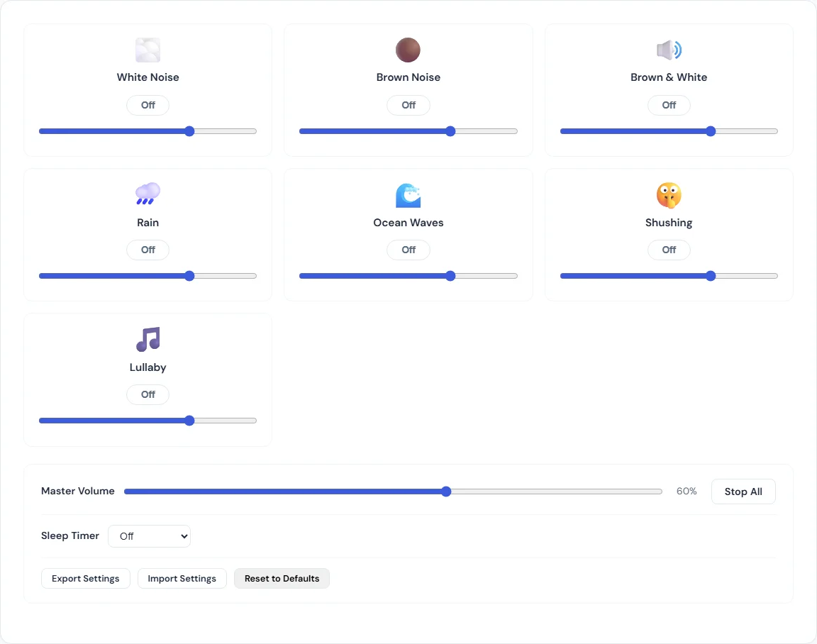Click the Rain cloud icon
The image size is (817, 644).
pyautogui.click(x=148, y=194)
